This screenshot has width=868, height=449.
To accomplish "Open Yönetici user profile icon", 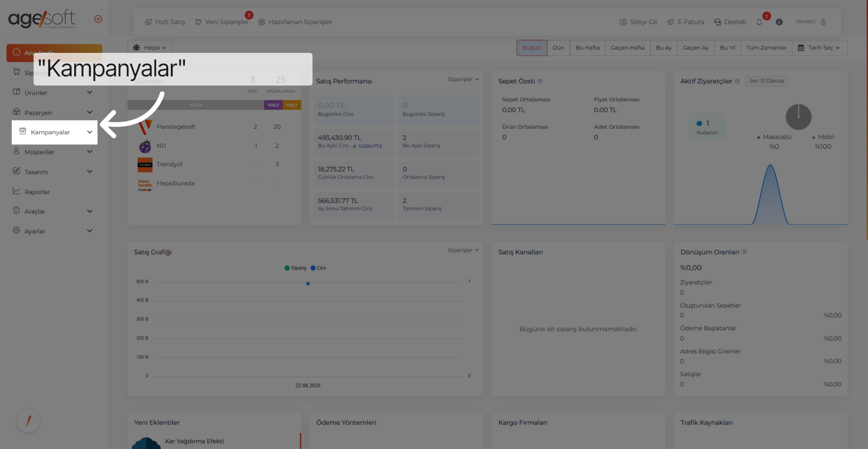I will coord(823,22).
